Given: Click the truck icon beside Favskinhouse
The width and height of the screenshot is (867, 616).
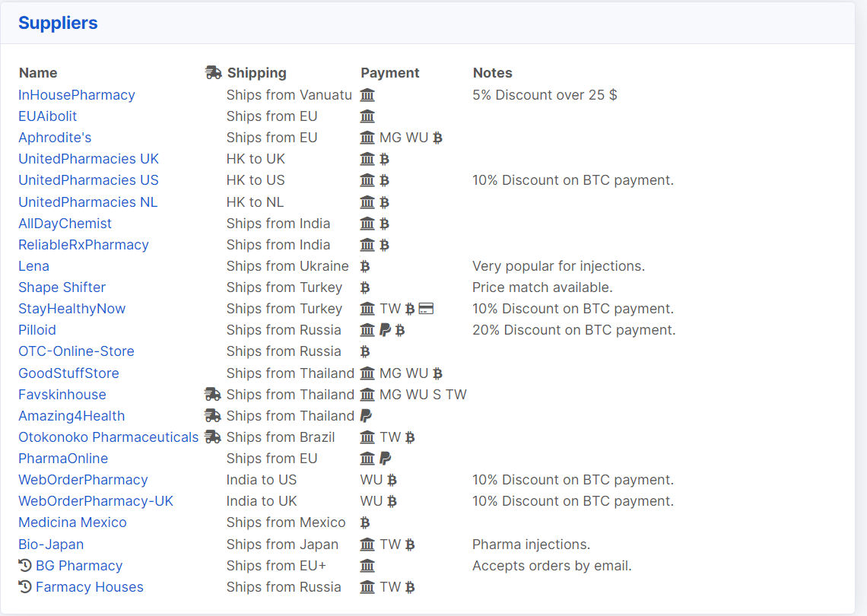Looking at the screenshot, I should [213, 394].
